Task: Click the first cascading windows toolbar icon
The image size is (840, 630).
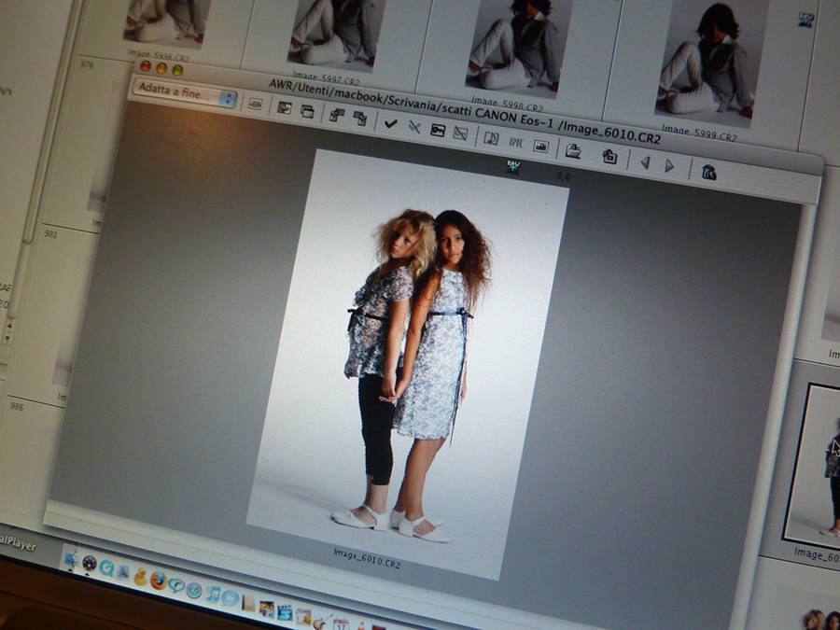Action: coord(336,116)
